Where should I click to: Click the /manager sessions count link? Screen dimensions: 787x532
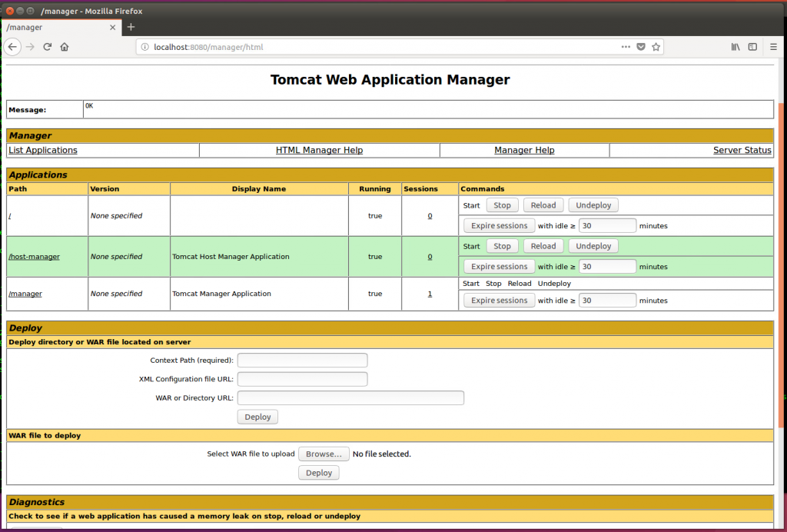click(x=430, y=294)
